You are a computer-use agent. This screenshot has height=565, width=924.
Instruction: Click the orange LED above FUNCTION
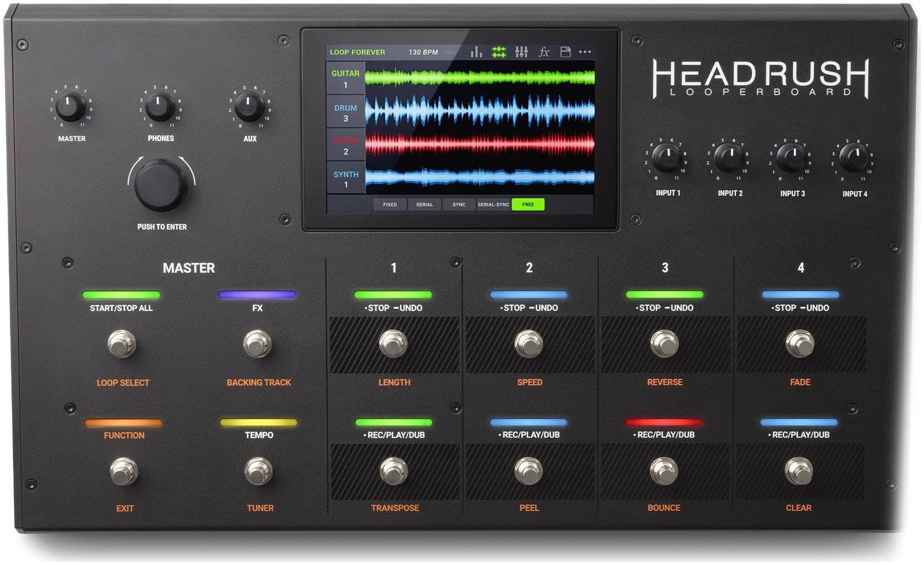pos(124,423)
